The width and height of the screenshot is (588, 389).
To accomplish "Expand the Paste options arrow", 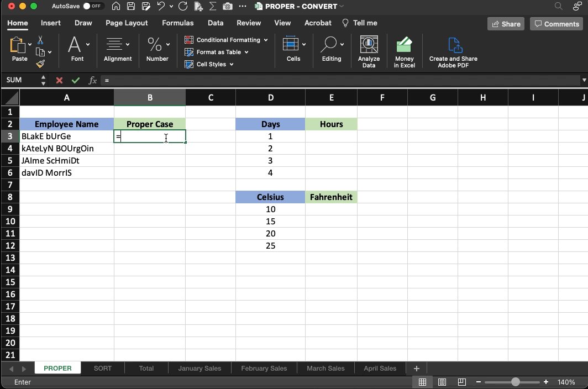I will [30, 45].
